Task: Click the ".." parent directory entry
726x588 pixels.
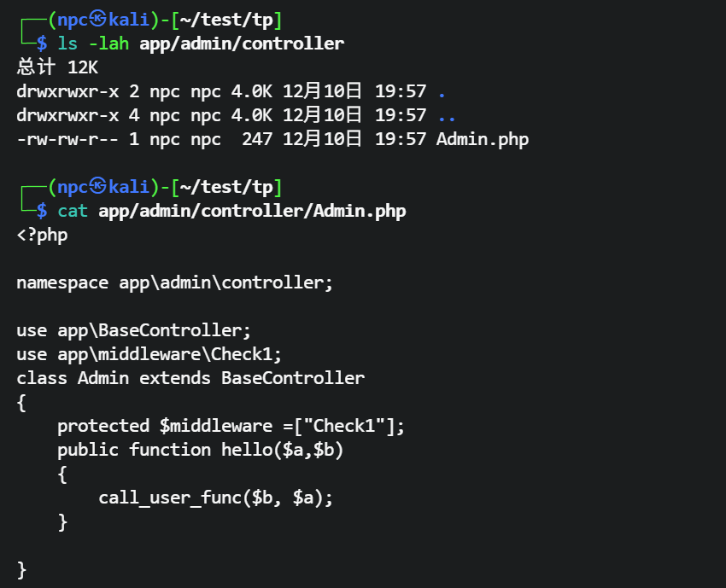Action: 446,115
